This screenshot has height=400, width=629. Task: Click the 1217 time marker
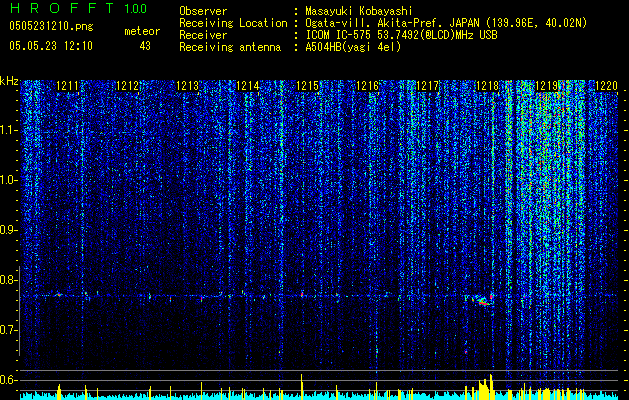click(428, 86)
